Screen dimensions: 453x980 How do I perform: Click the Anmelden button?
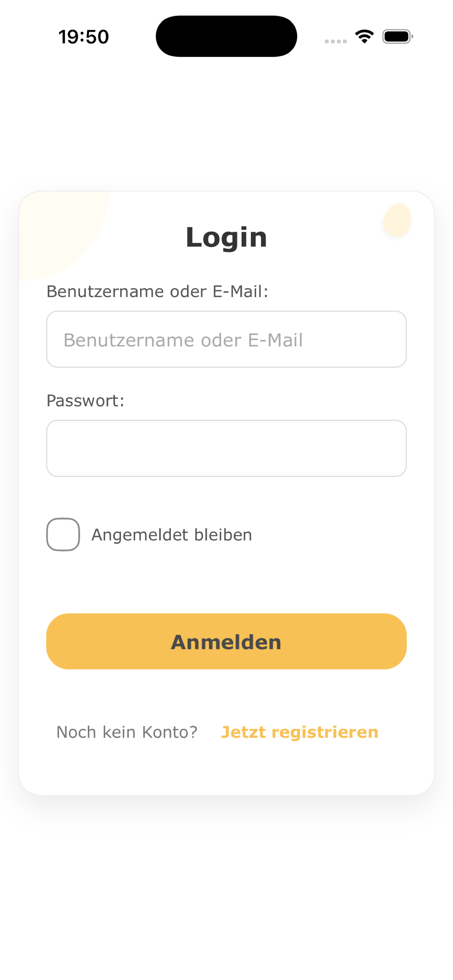[x=226, y=641]
